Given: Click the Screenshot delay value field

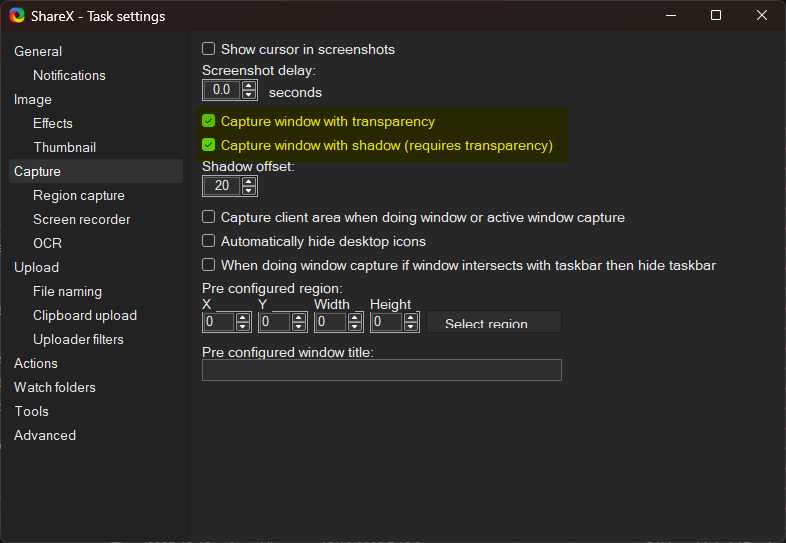Looking at the screenshot, I should click(x=223, y=90).
